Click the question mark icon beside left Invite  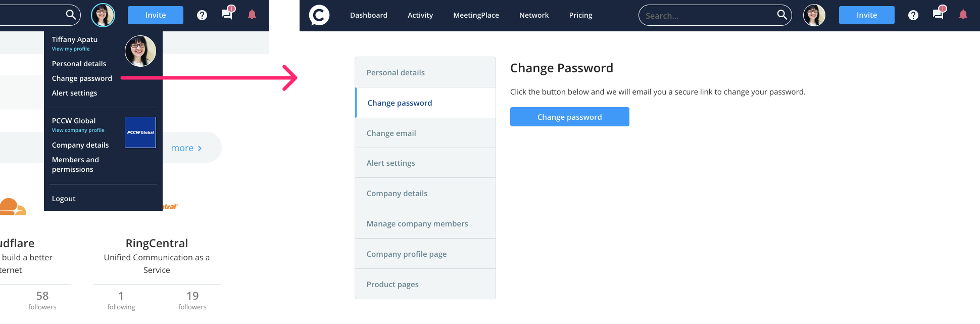(x=202, y=15)
